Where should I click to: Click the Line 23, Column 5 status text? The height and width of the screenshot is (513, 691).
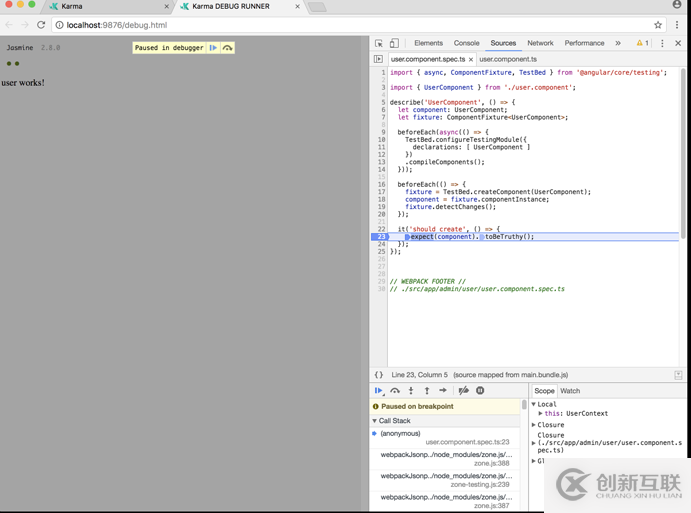click(x=419, y=375)
